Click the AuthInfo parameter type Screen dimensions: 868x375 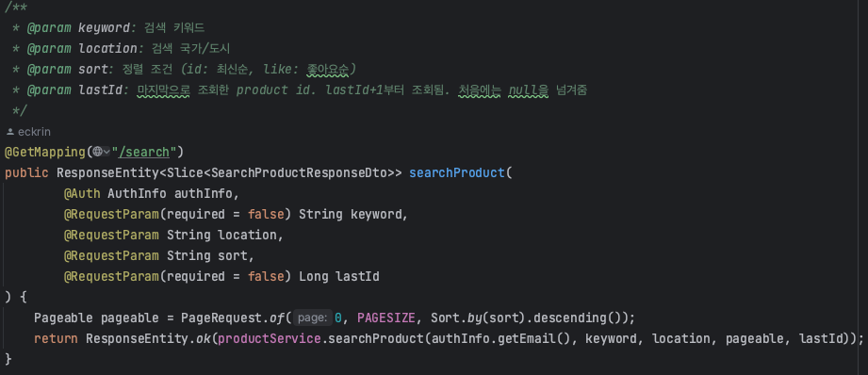coord(137,193)
